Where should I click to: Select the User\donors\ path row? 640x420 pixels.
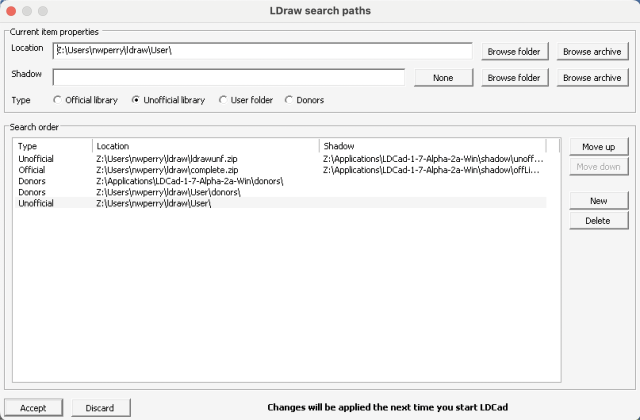tap(280, 192)
